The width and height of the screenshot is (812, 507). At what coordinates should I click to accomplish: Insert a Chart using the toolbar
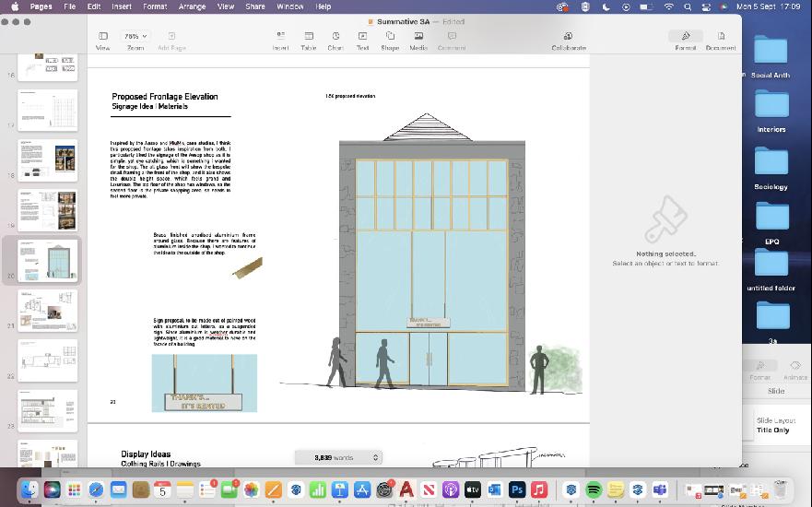(335, 36)
